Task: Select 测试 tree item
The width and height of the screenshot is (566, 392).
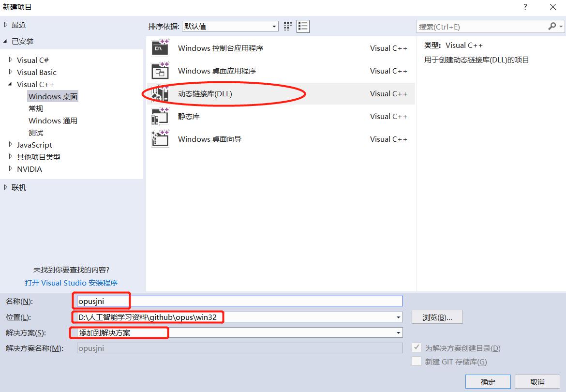Action: tap(36, 133)
